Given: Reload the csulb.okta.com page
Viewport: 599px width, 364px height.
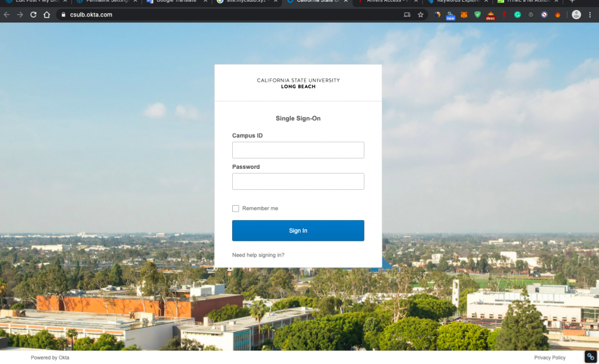Looking at the screenshot, I should pyautogui.click(x=33, y=15).
